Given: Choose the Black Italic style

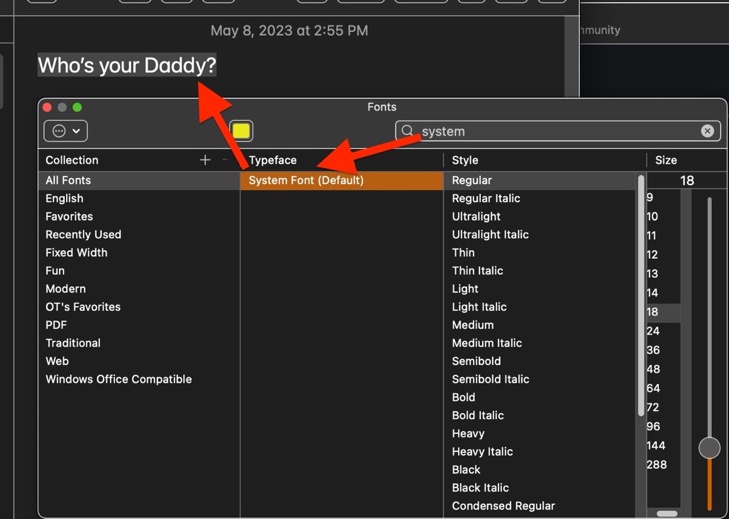Looking at the screenshot, I should 540,488.
